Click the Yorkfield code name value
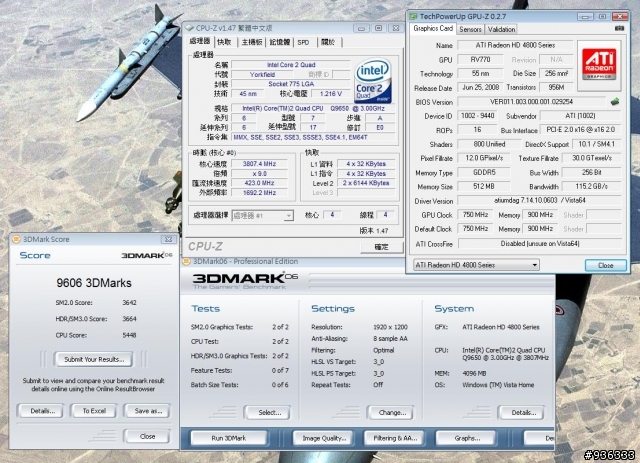The image size is (640, 463). (x=262, y=74)
